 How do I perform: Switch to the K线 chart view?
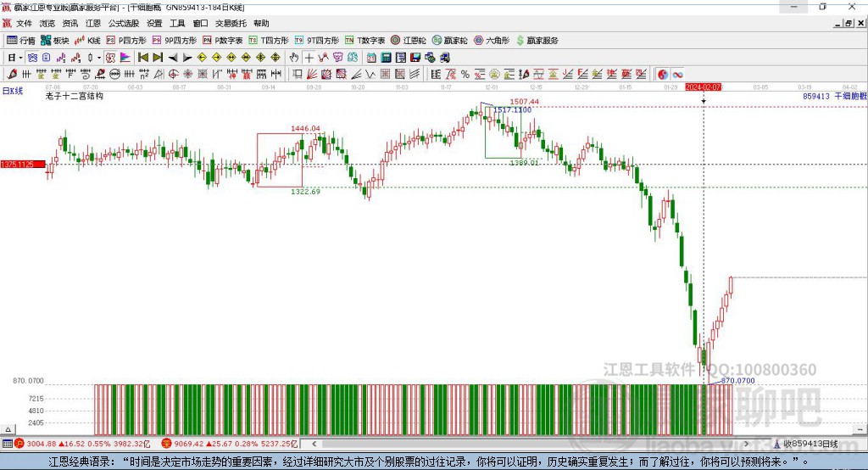coord(87,41)
